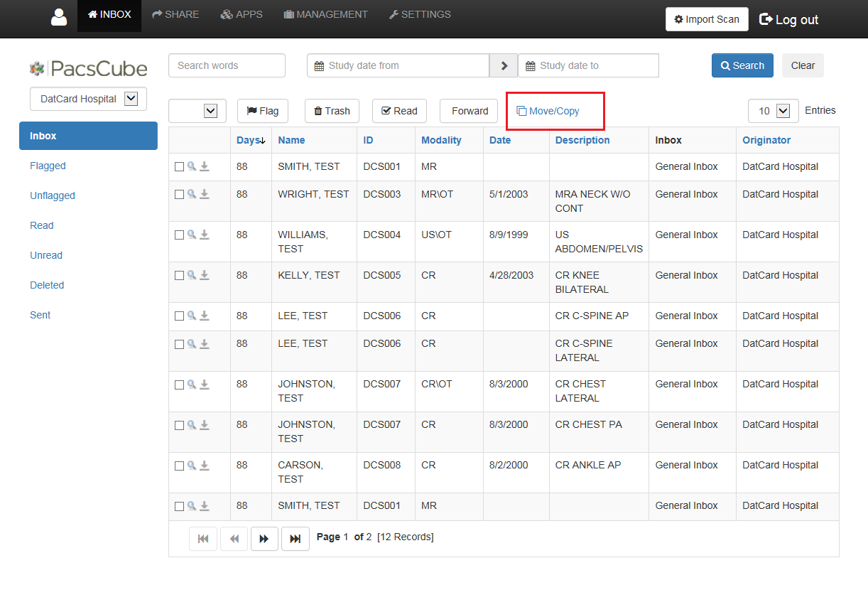Show Unflagged studies in sidebar
This screenshot has width=868, height=612.
pyautogui.click(x=53, y=195)
